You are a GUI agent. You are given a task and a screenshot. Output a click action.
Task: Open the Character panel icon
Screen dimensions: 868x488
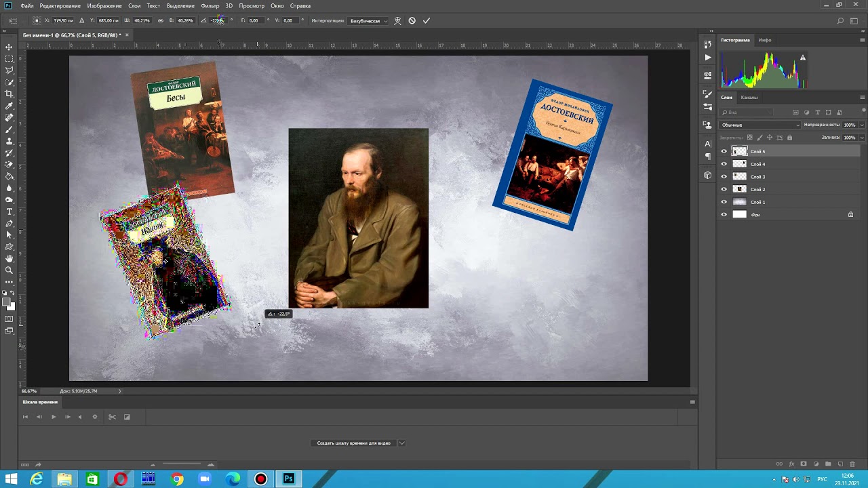click(x=708, y=144)
